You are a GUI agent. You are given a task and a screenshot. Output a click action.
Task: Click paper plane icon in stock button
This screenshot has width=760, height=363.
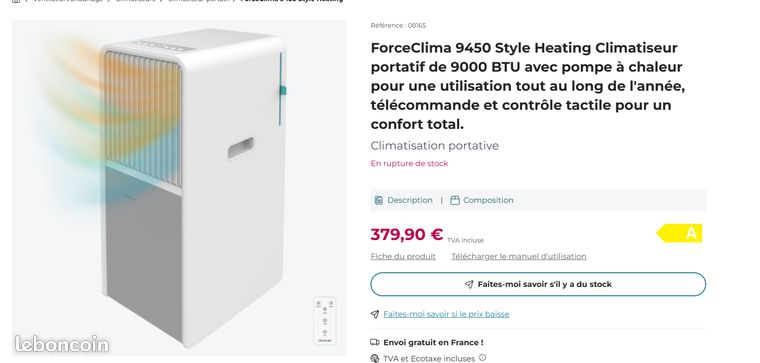469,284
